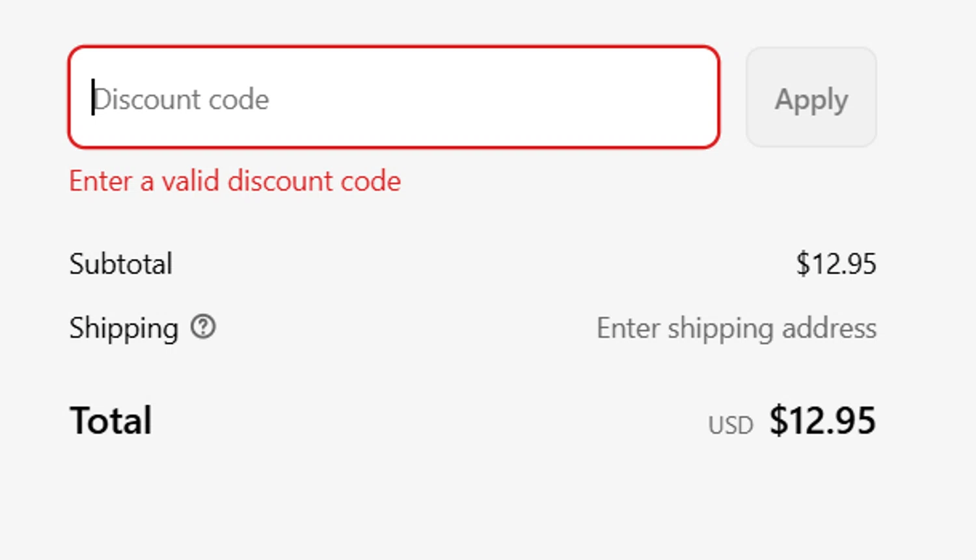Focus the Discount code input field
The width and height of the screenshot is (976, 560).
tap(394, 98)
